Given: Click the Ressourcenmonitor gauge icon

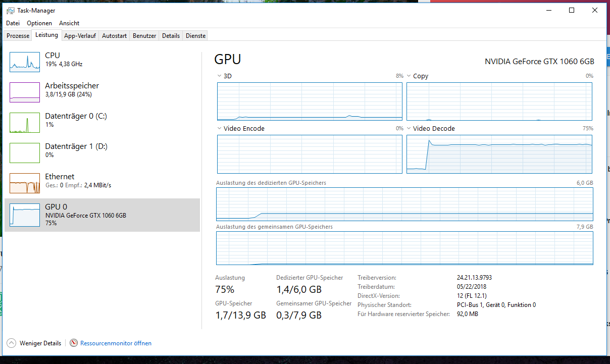Looking at the screenshot, I should pos(74,343).
